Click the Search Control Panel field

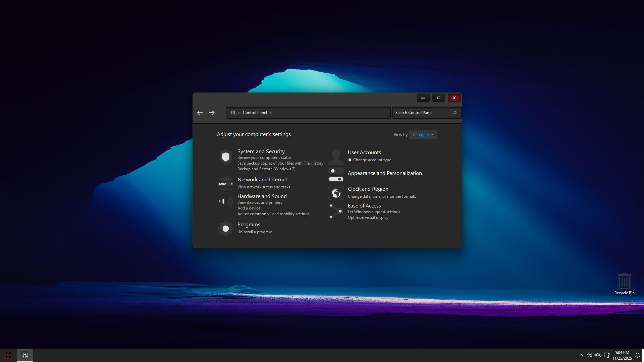point(422,113)
